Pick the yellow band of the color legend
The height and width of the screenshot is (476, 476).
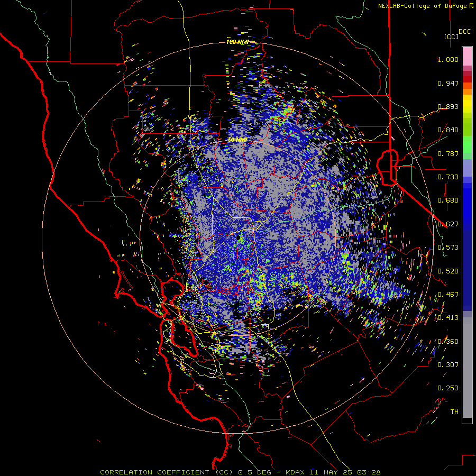[467, 104]
